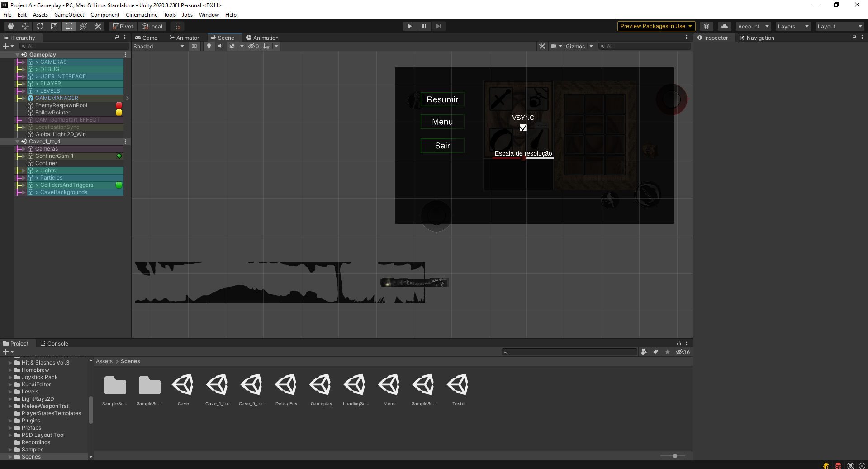
Task: Select the Scale tool
Action: 54,26
